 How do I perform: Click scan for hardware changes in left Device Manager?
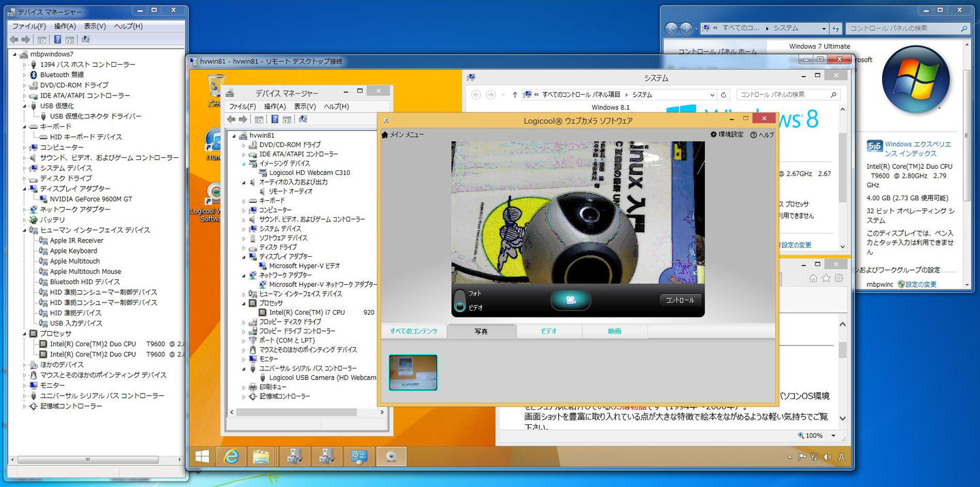pos(85,40)
